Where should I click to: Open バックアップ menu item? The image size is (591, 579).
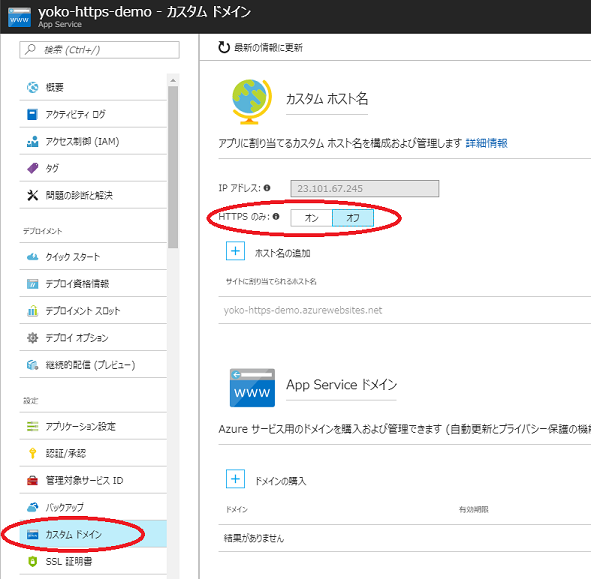pos(93,507)
